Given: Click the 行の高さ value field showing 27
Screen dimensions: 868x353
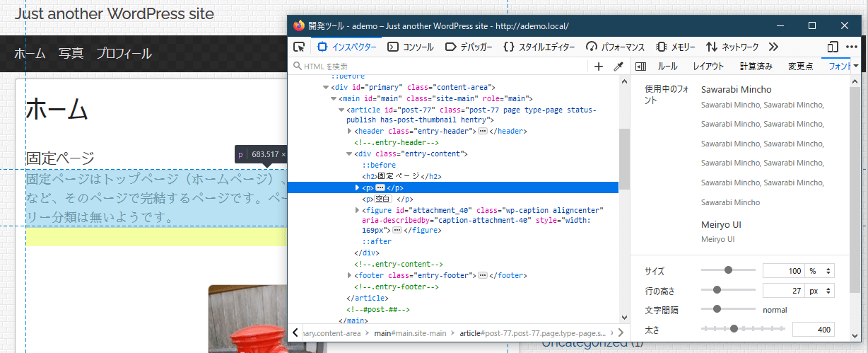Looking at the screenshot, I should pos(784,291).
